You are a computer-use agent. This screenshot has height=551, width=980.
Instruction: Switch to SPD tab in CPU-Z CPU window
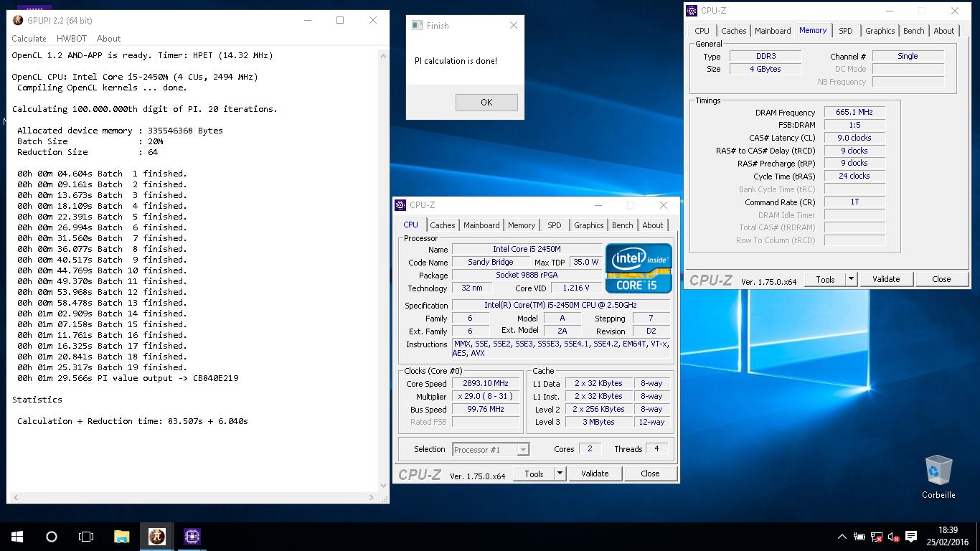pos(555,225)
